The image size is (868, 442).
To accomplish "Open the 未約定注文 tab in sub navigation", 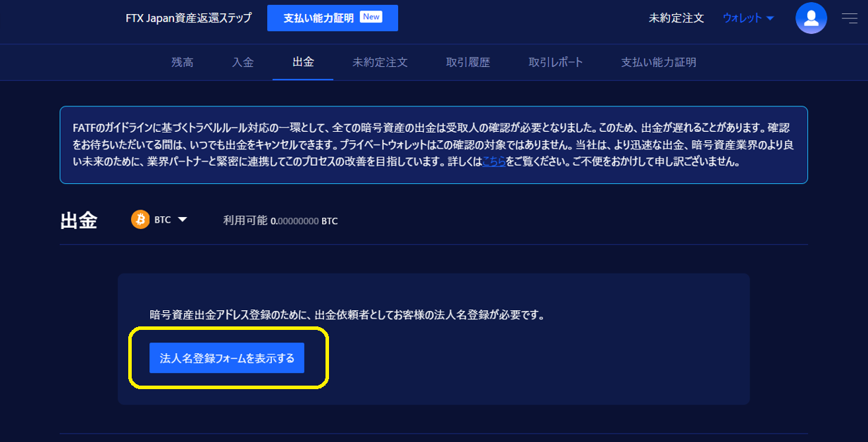I will pos(380,62).
